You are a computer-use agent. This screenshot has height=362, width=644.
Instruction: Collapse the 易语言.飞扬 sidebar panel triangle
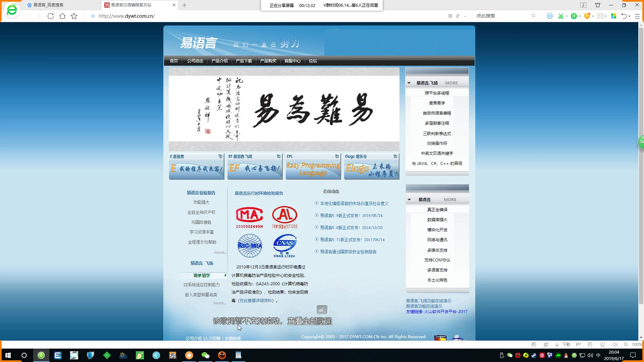tap(409, 82)
